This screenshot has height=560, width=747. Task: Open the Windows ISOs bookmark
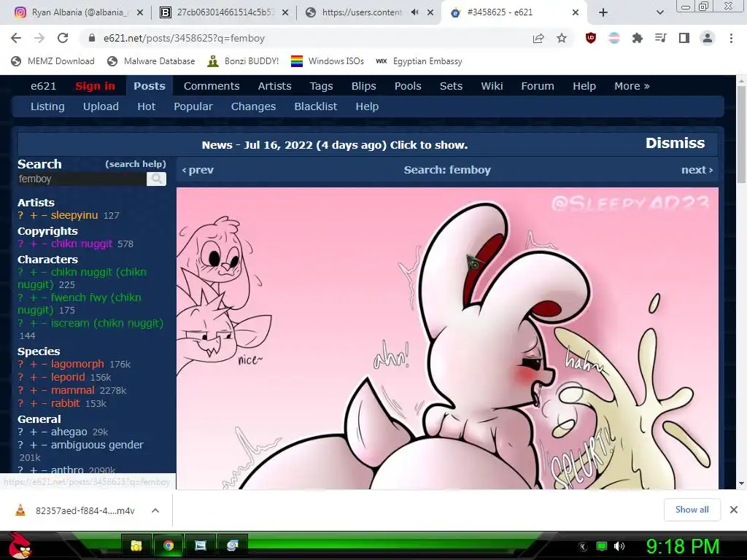tap(328, 61)
